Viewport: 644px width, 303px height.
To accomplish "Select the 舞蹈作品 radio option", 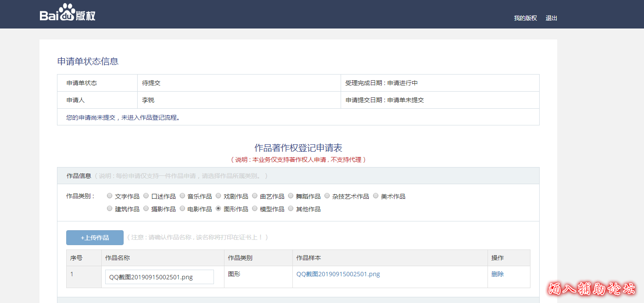I will point(291,196).
